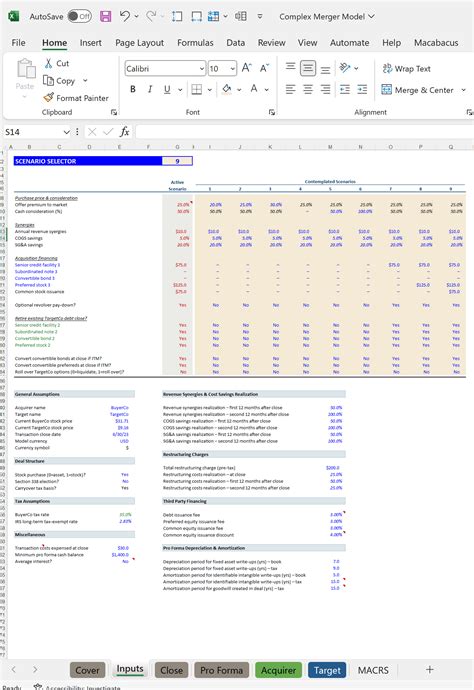Click the Save icon

pos(106,17)
